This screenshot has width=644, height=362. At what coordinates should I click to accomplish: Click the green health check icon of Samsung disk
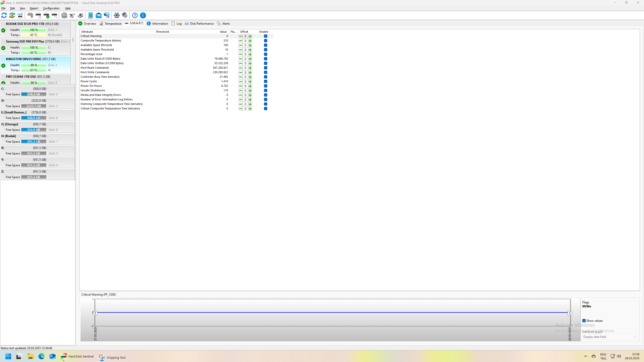point(3,48)
